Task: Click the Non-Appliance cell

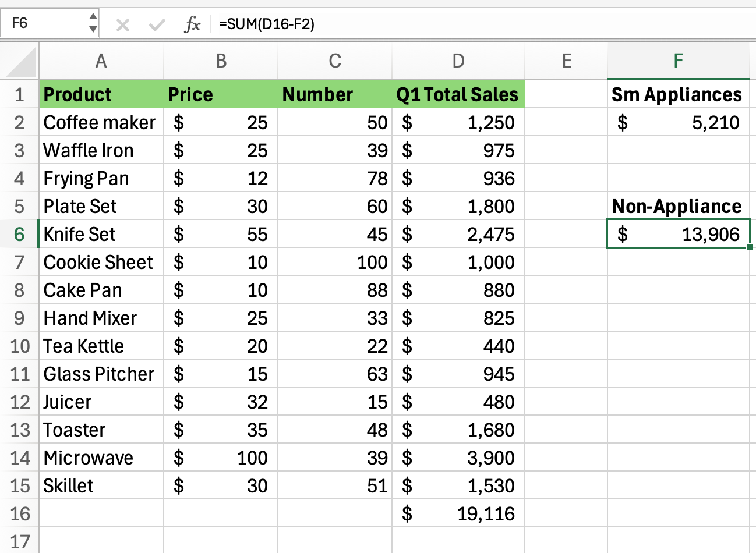Action: [x=679, y=206]
